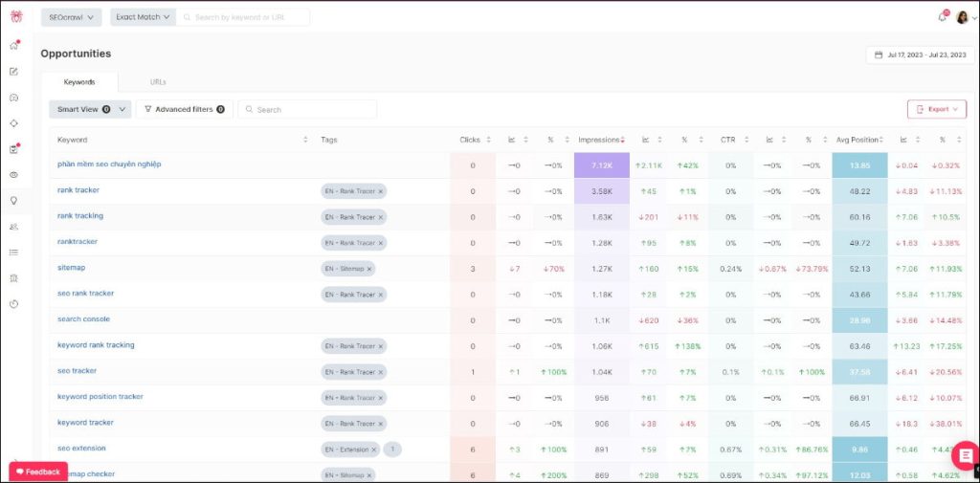The width and height of the screenshot is (980, 483).
Task: Click the Export button
Action: click(x=936, y=110)
